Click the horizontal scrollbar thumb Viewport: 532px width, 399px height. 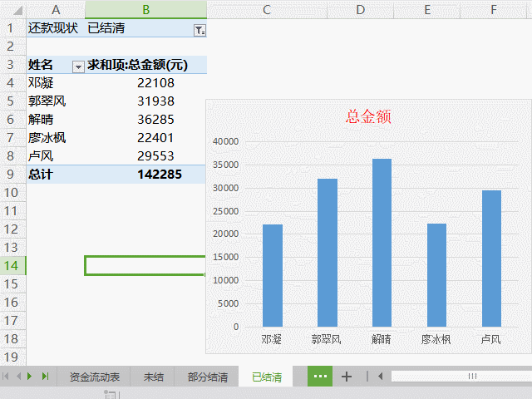472,376
